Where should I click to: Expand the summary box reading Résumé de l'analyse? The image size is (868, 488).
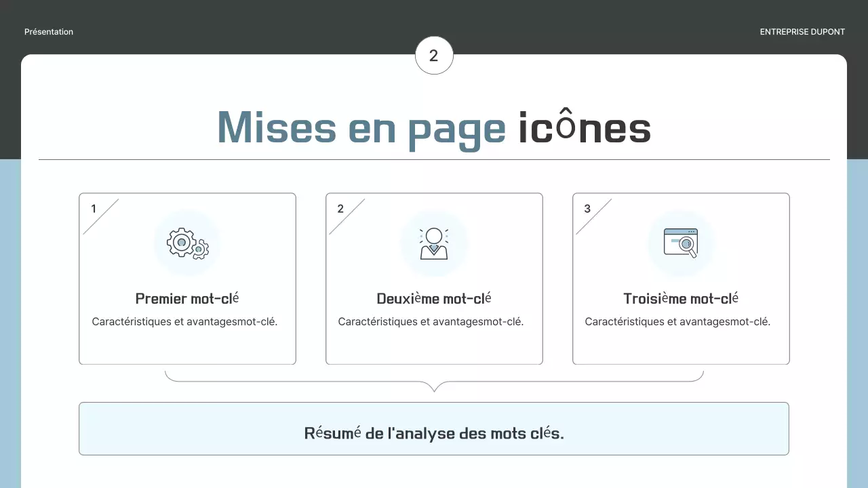pos(434,428)
